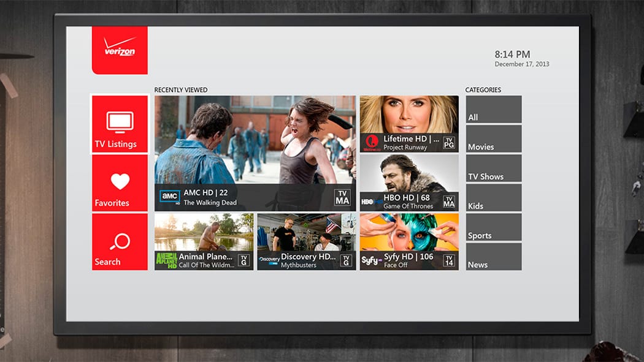Click the TV-PG rating badge on Project Runway
This screenshot has height=362, width=644.
tap(449, 143)
